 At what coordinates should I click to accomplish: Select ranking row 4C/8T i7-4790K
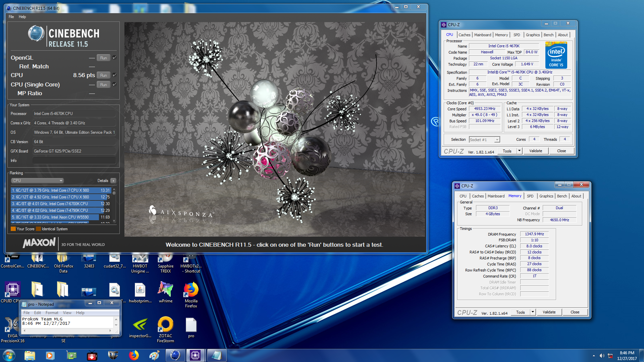(x=61, y=210)
